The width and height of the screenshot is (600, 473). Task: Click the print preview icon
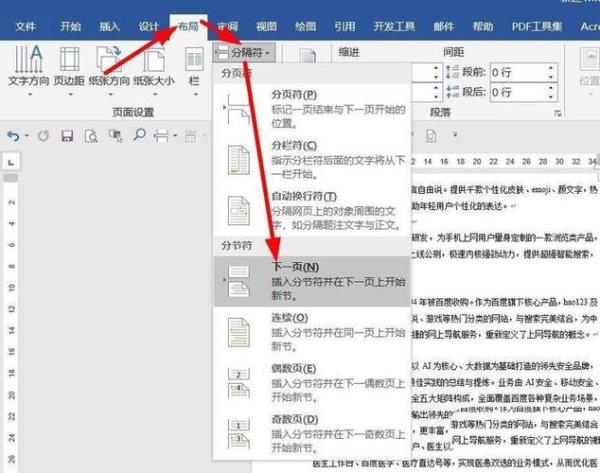pos(91,136)
